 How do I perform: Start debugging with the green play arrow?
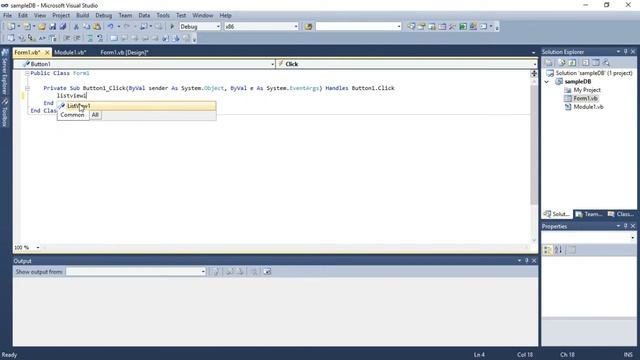[x=172, y=27]
